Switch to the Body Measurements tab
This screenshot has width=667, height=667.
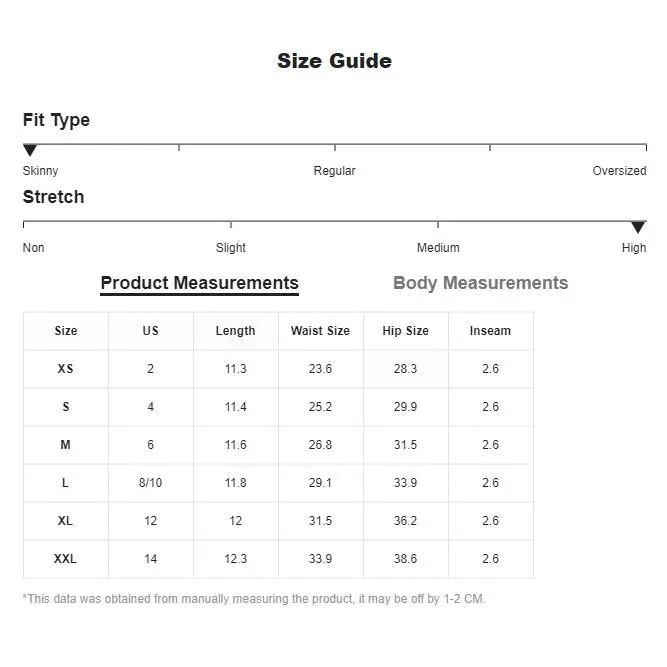(480, 283)
